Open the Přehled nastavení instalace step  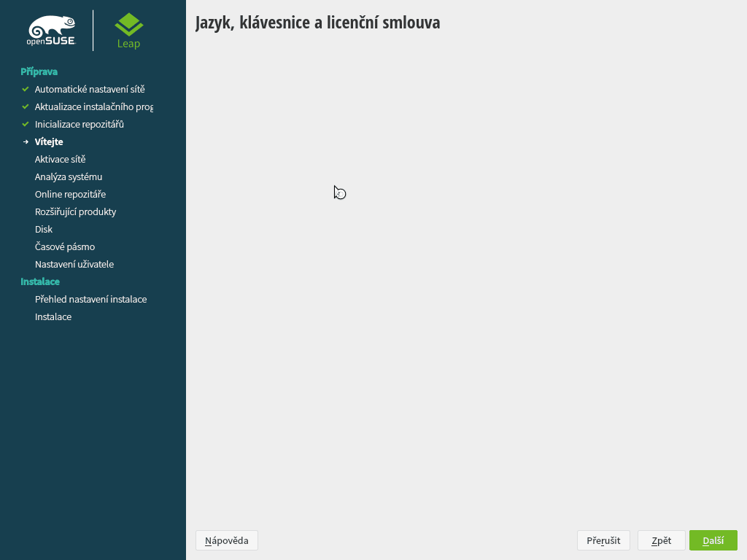pos(90,299)
